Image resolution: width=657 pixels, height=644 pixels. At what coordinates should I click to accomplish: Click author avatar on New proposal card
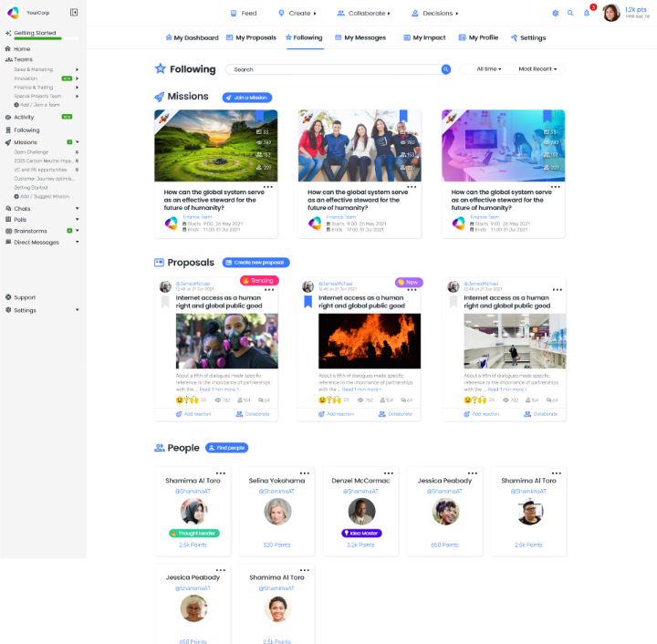point(308,286)
